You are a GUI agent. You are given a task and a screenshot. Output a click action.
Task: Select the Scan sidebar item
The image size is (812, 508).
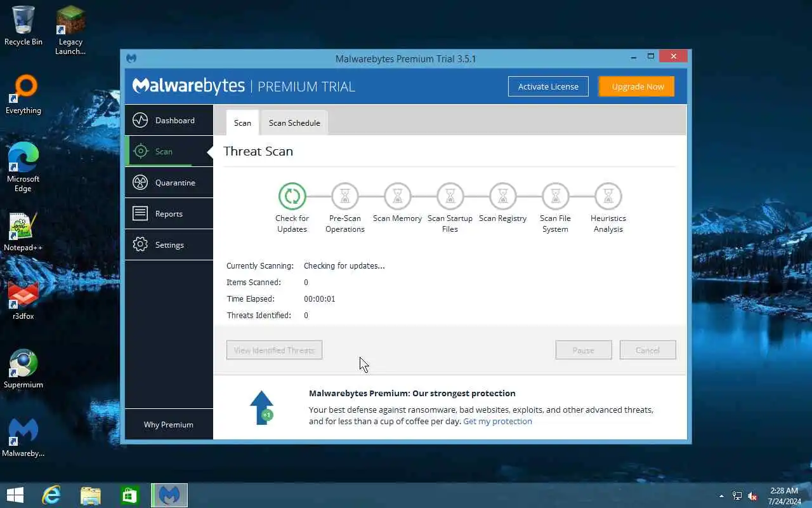[169, 151]
